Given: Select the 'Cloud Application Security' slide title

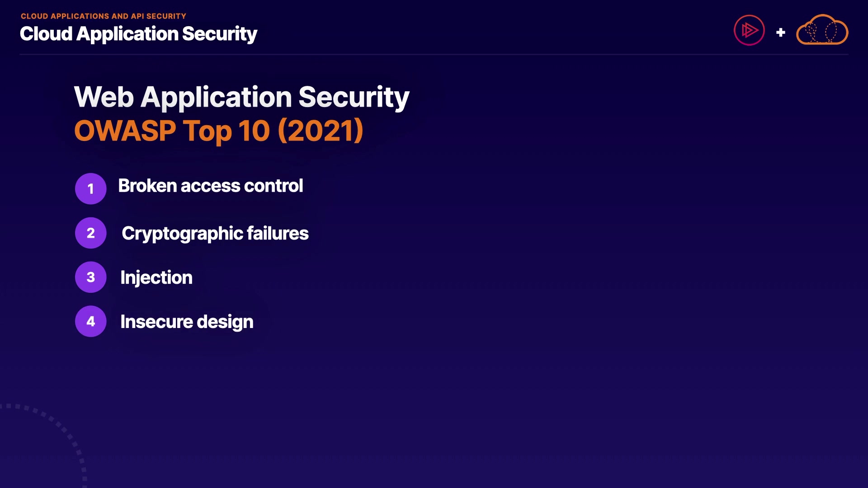Looking at the screenshot, I should [138, 34].
